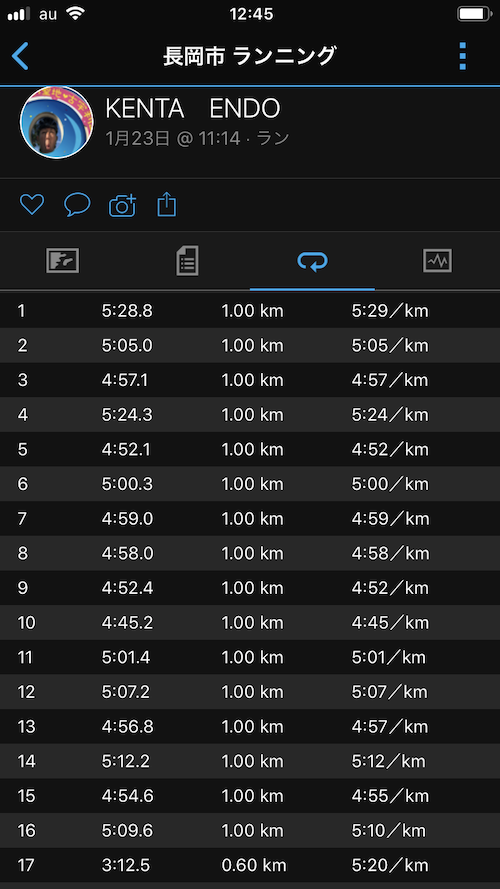Switch to the overview map tab
This screenshot has height=889, width=500.
pos(62,261)
